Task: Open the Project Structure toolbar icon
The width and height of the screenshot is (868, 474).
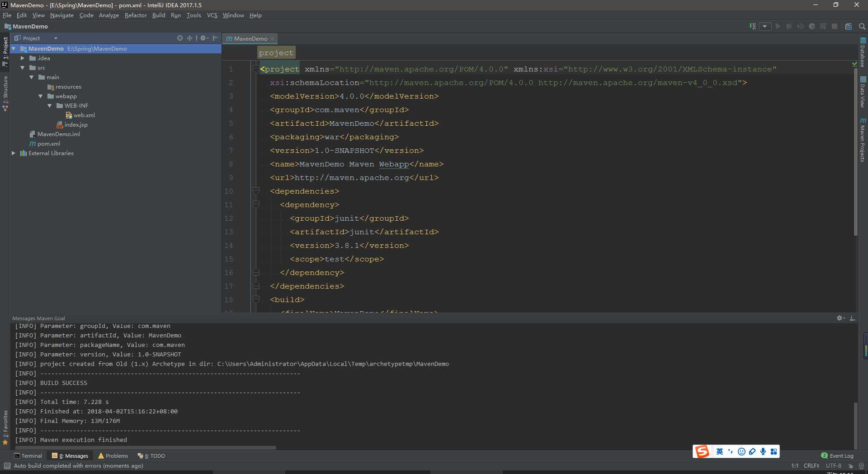Action: click(x=849, y=26)
